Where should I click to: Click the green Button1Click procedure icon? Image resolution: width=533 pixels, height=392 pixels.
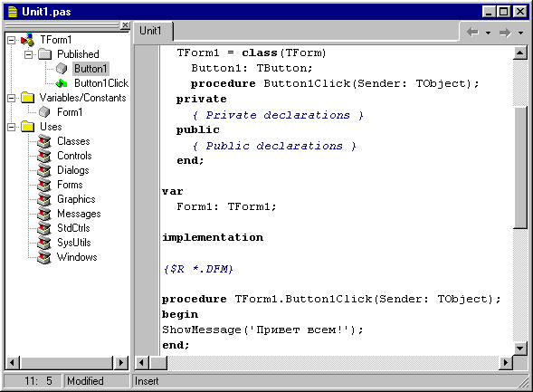[x=62, y=83]
